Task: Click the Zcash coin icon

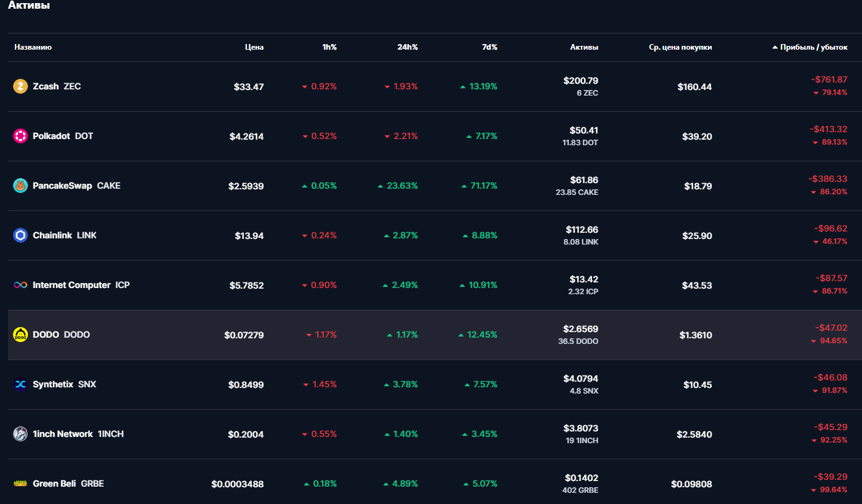Action: [20, 86]
